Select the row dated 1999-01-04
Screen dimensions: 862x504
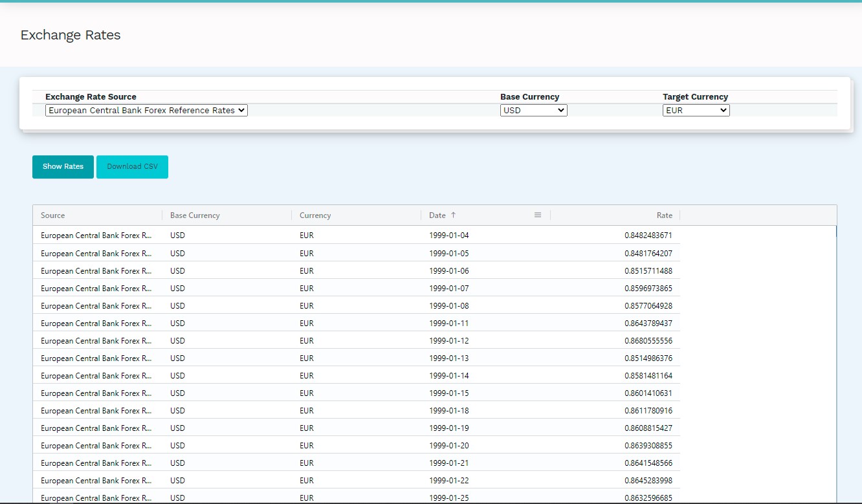click(x=448, y=236)
